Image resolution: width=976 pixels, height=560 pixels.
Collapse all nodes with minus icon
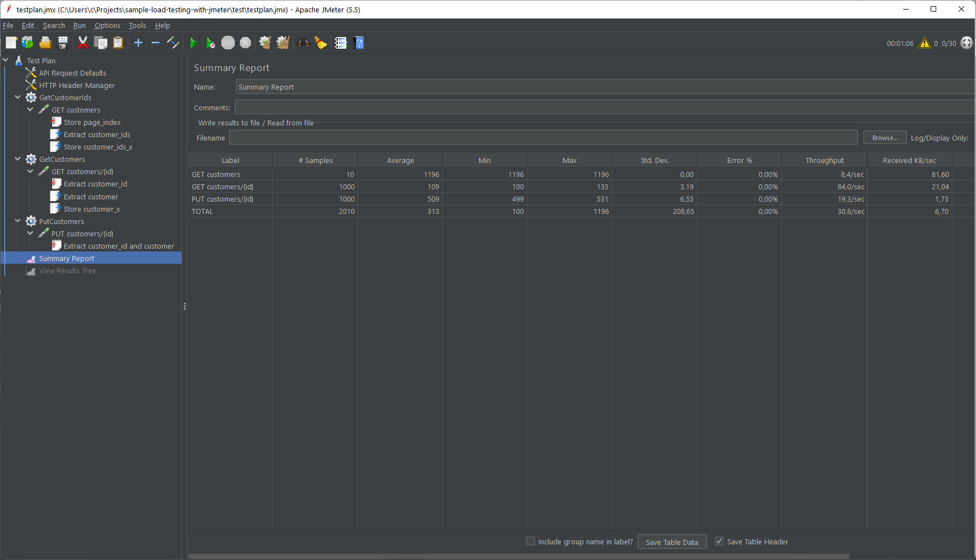coord(156,43)
